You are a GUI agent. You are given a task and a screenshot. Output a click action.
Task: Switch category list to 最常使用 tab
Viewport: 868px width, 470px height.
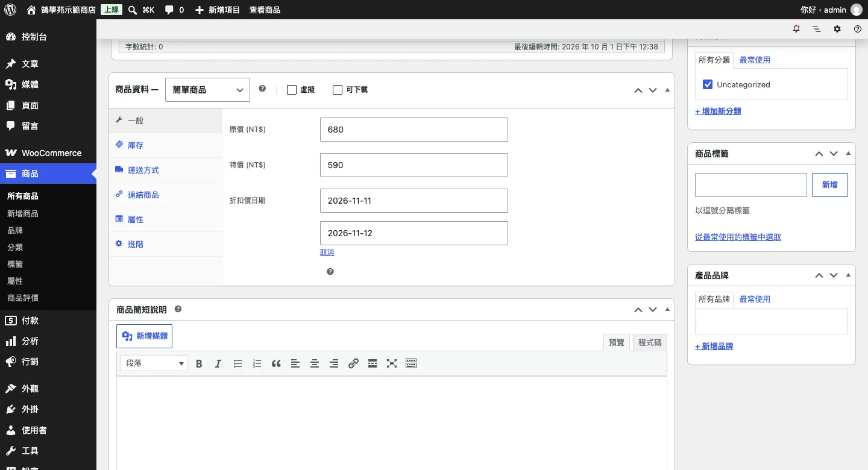(x=755, y=60)
